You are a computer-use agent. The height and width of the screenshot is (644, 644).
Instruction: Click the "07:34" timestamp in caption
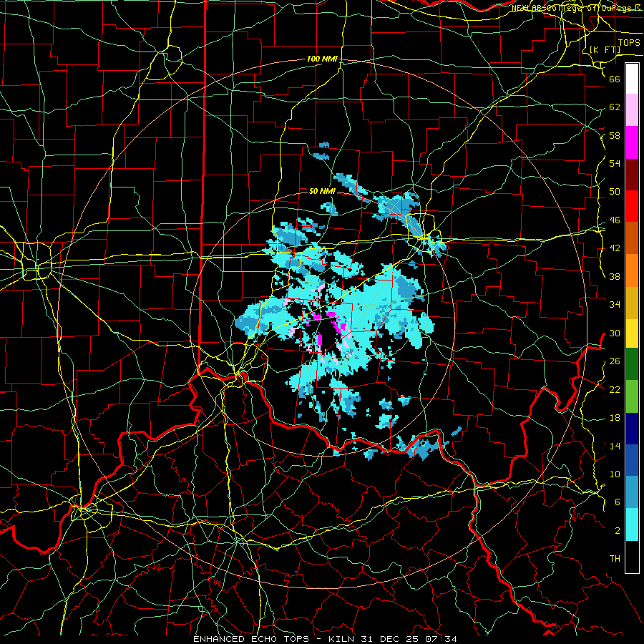tap(441, 639)
